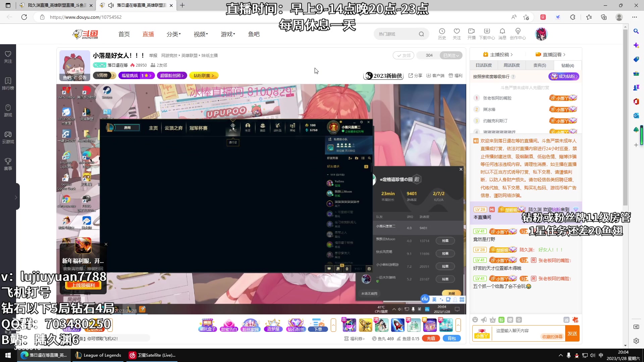Open the Douyu 历史 history icon
Image resolution: width=644 pixels, height=362 pixels.
442,34
